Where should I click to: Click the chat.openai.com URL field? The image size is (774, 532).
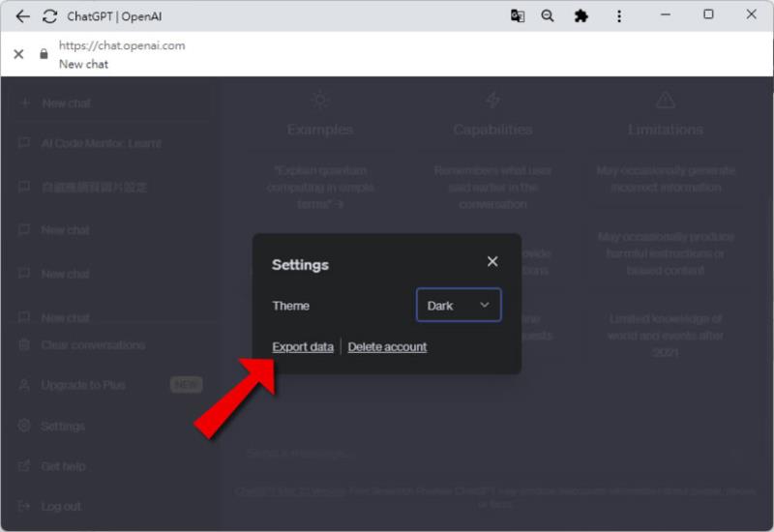tap(122, 45)
